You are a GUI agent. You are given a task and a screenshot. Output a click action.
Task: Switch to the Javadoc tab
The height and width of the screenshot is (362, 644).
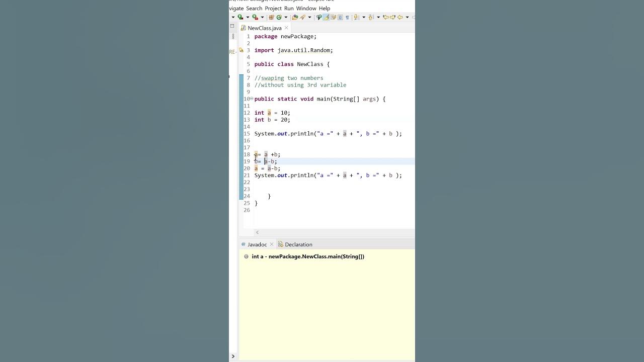coord(257,244)
